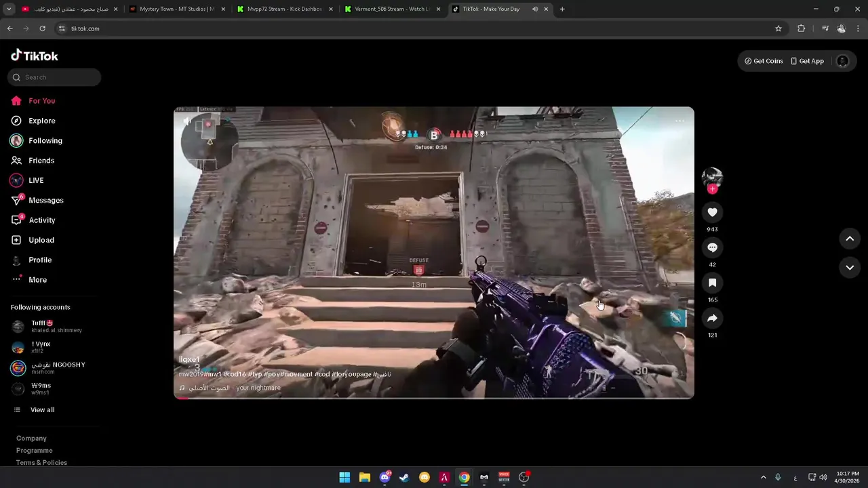Open the account avatar menu at top right

[x=842, y=61]
